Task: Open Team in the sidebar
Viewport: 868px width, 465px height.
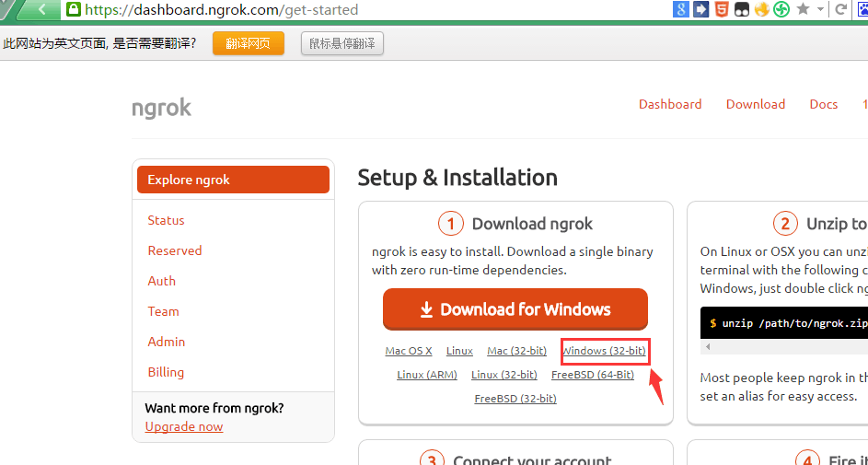Action: coord(163,311)
